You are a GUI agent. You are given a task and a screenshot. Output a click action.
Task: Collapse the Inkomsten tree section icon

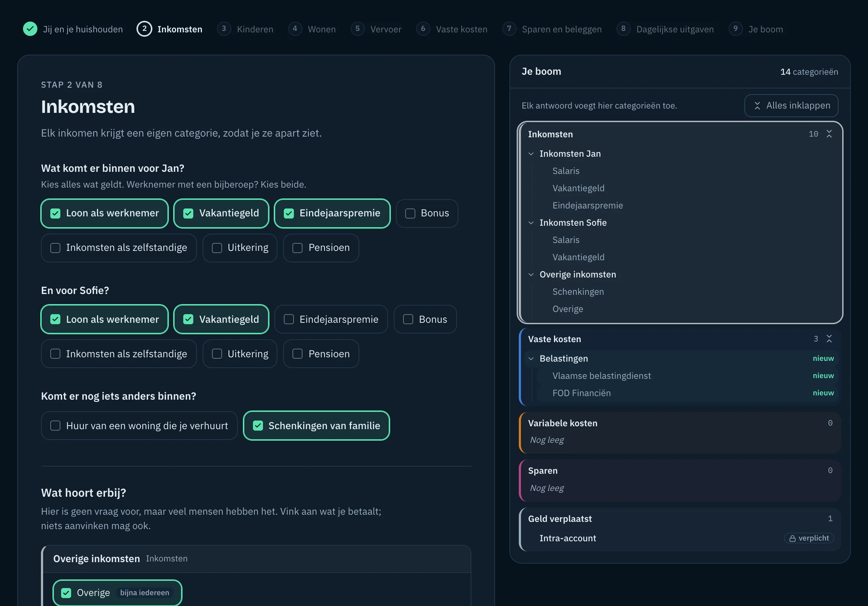[829, 134]
